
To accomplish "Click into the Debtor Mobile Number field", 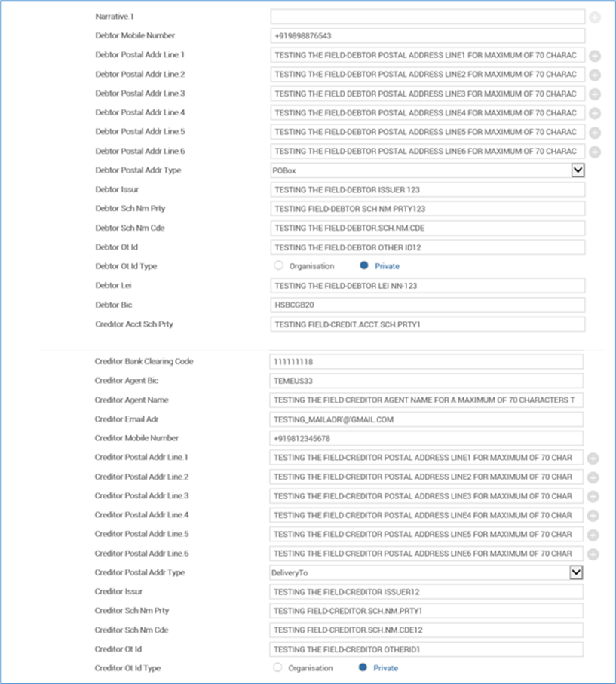I will [428, 36].
